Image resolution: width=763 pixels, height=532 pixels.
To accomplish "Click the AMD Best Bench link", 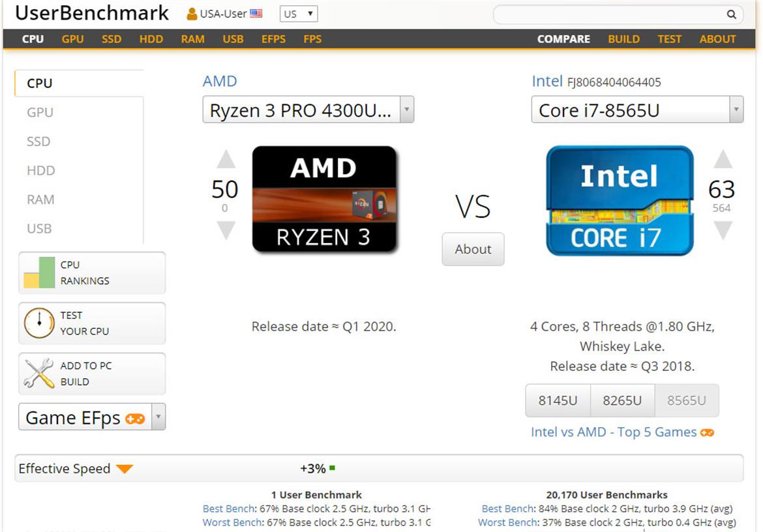I will click(x=229, y=509).
